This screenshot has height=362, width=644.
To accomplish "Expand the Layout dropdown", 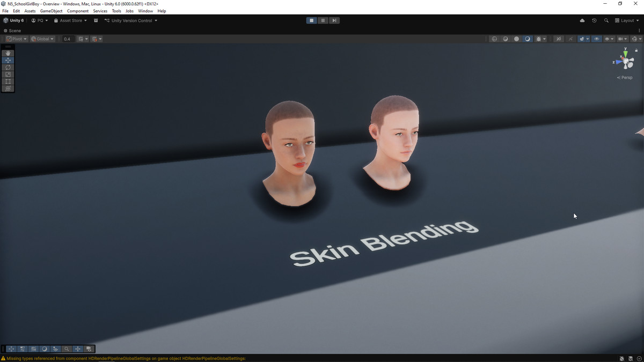I will point(627,20).
